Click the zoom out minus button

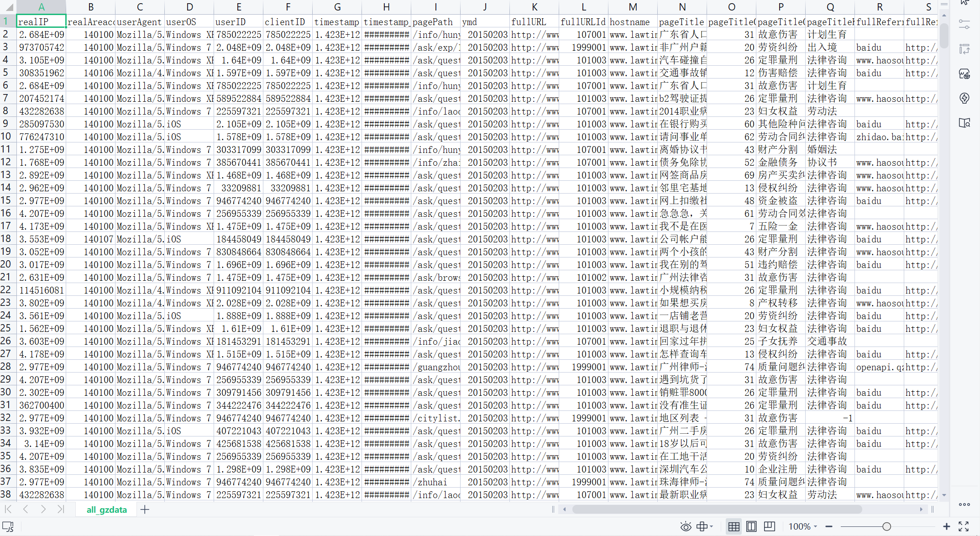[x=829, y=526]
